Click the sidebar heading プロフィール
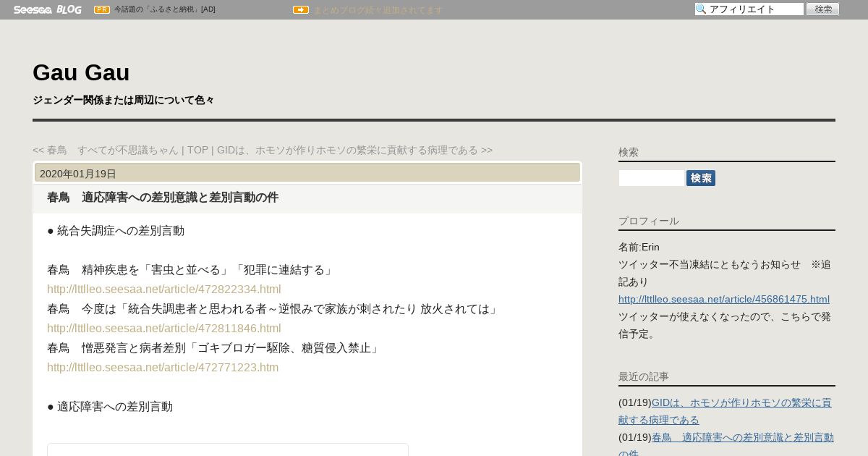 (x=649, y=221)
